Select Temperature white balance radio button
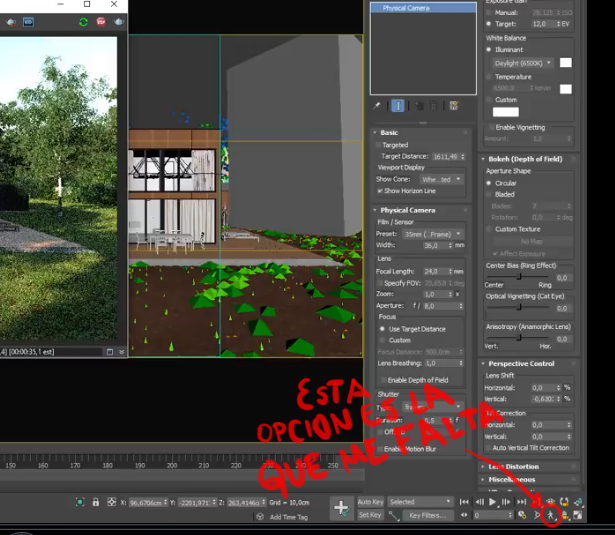 [x=489, y=76]
